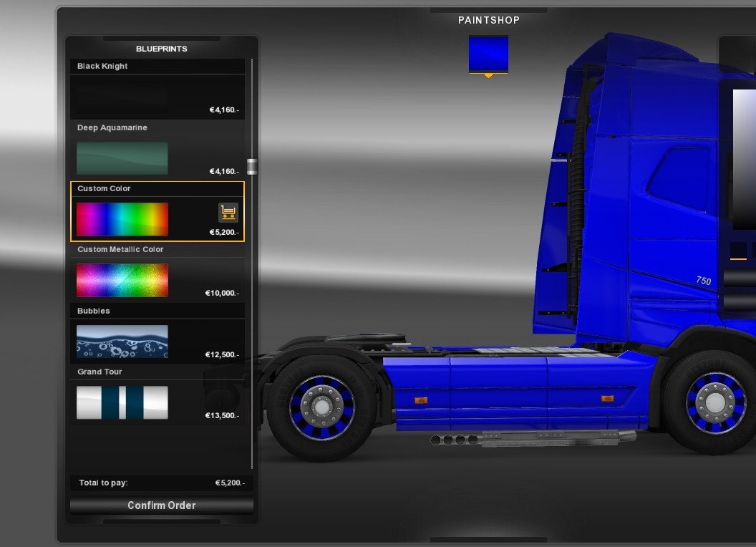Click the BLUEPRINTS panel header
The width and height of the screenshot is (756, 547).
point(162,49)
